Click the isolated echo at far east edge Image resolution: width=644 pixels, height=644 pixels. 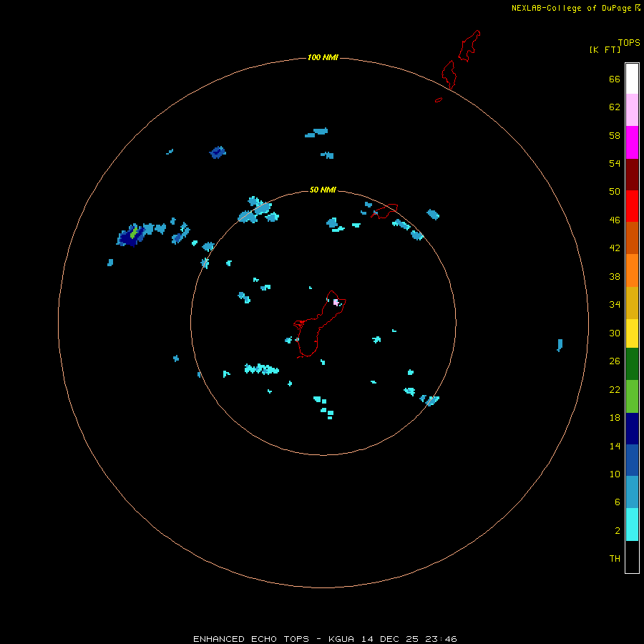pyautogui.click(x=560, y=345)
